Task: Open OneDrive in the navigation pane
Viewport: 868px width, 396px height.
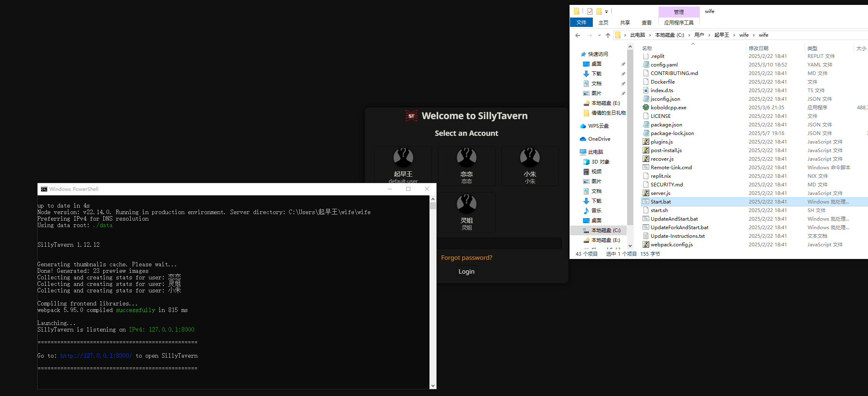Action: point(599,139)
